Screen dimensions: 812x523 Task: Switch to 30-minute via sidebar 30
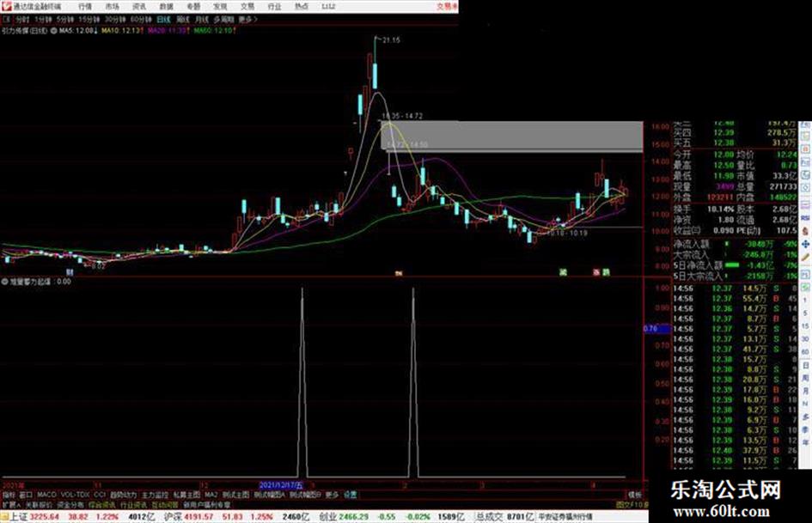click(805, 338)
